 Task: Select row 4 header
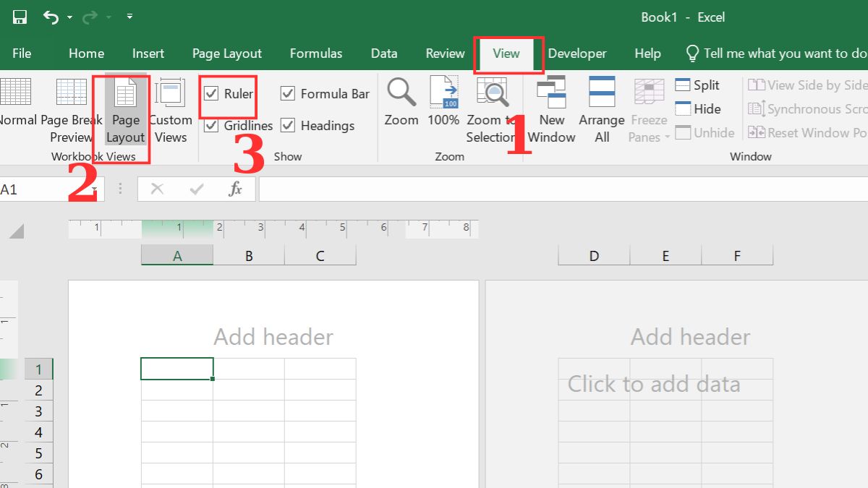39,432
